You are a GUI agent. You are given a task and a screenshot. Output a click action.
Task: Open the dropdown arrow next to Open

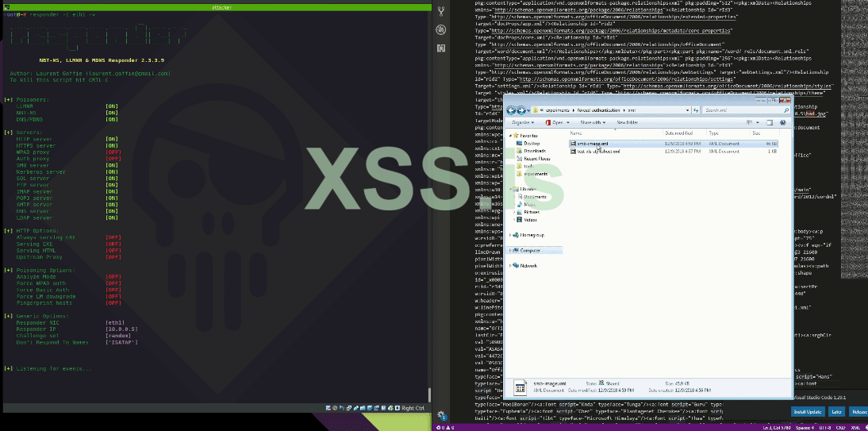tap(568, 122)
